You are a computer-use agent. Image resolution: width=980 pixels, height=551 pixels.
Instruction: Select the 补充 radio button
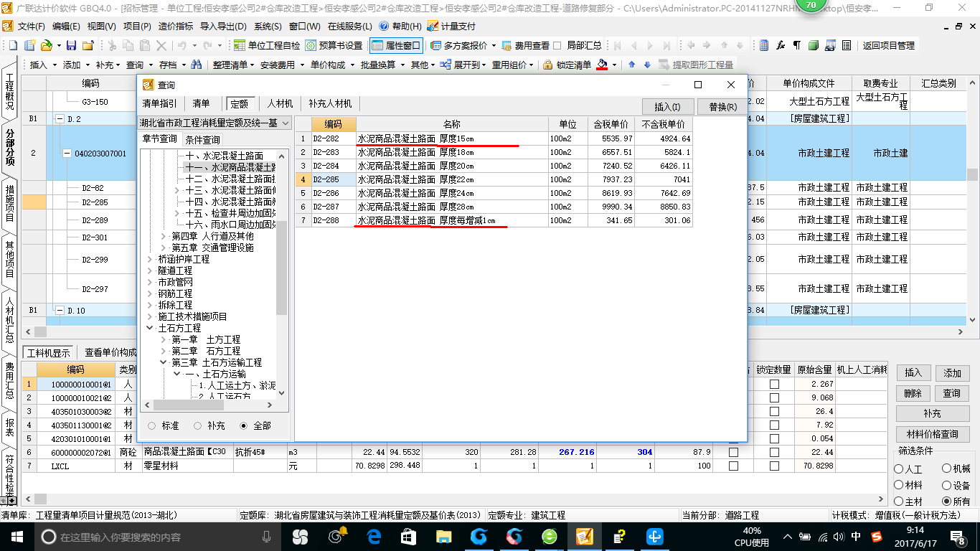(x=198, y=425)
